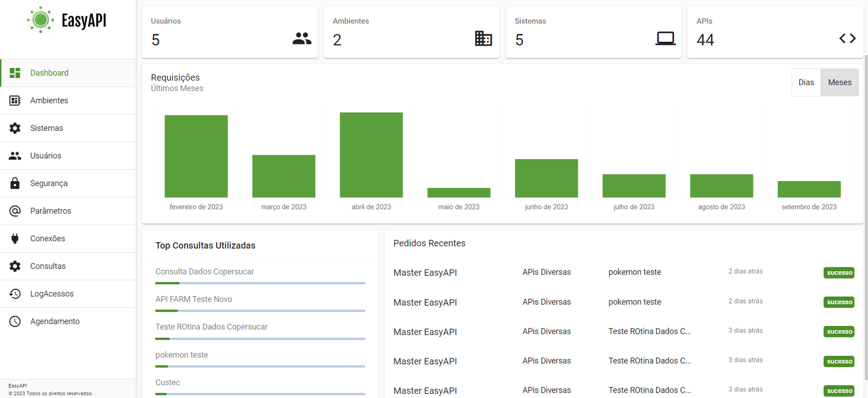Click the pokemon teste progress bar
This screenshot has height=398, width=868.
[260, 367]
